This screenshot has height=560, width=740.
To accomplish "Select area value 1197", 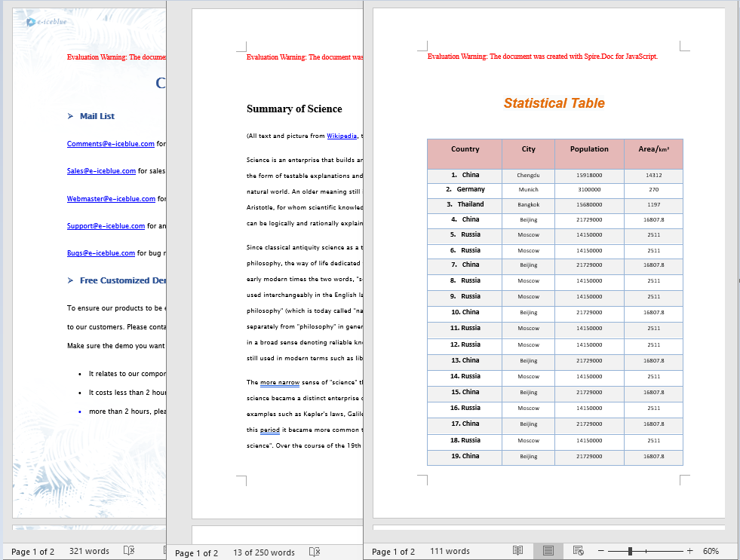I will [x=654, y=204].
